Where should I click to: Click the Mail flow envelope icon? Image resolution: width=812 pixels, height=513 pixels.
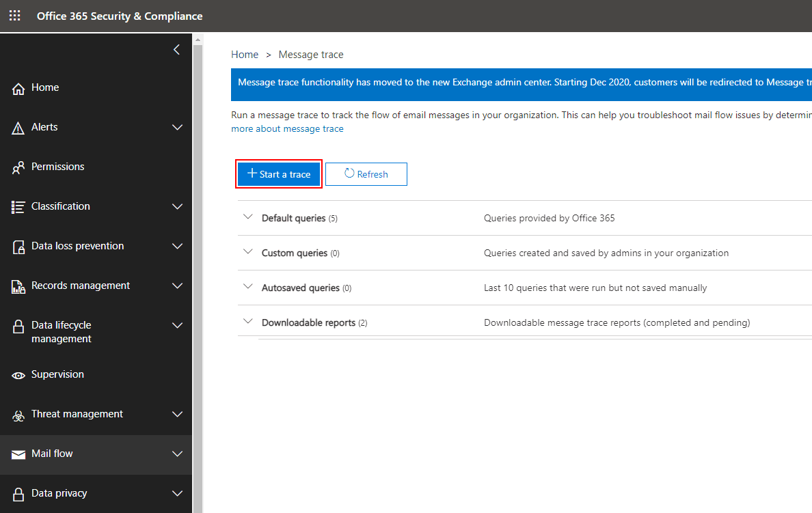18,454
